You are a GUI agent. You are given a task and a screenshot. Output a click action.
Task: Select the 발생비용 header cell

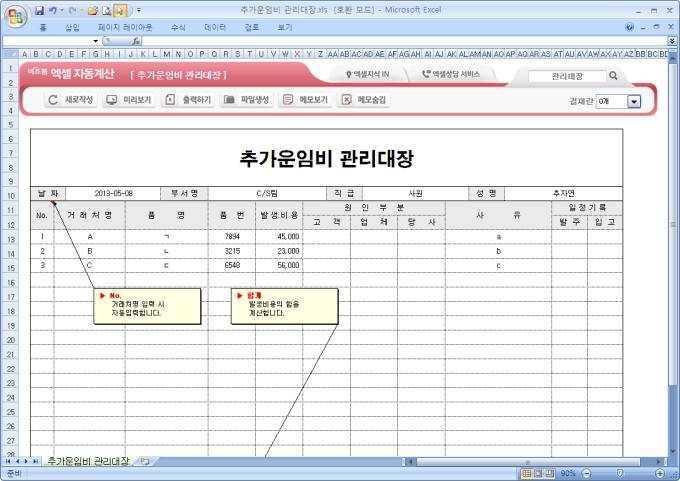[279, 215]
